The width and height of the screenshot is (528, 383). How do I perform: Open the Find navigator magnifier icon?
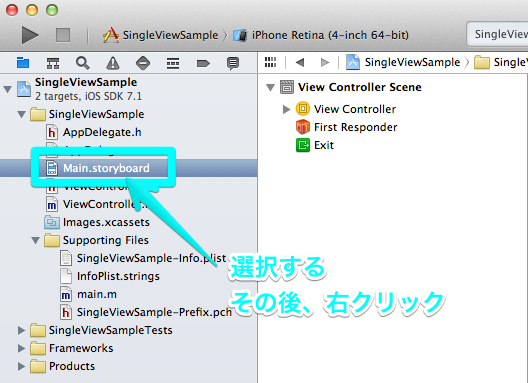(82, 63)
